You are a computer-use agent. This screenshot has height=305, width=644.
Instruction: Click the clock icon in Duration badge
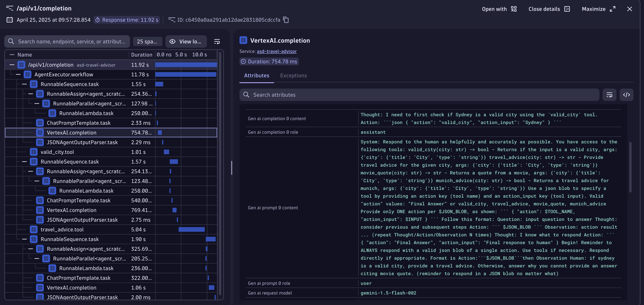point(243,61)
